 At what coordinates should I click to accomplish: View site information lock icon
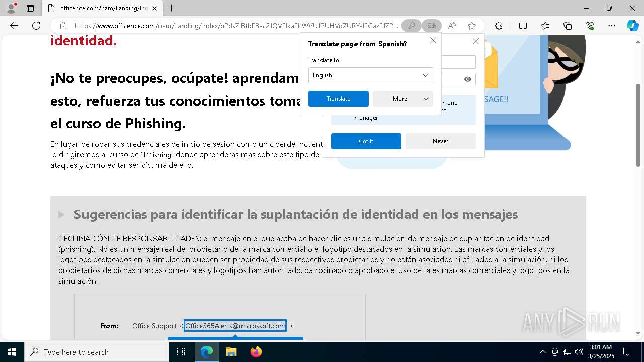63,26
